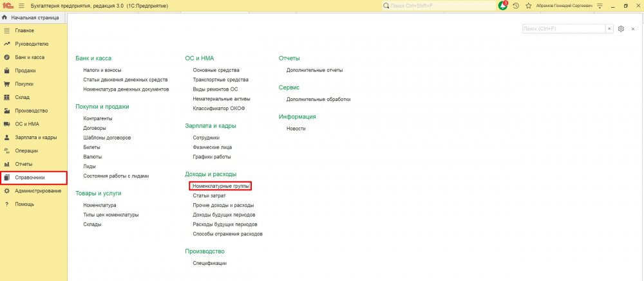
Task: Click user name Абрамов Геннадий Сергеевич
Action: click(564, 6)
